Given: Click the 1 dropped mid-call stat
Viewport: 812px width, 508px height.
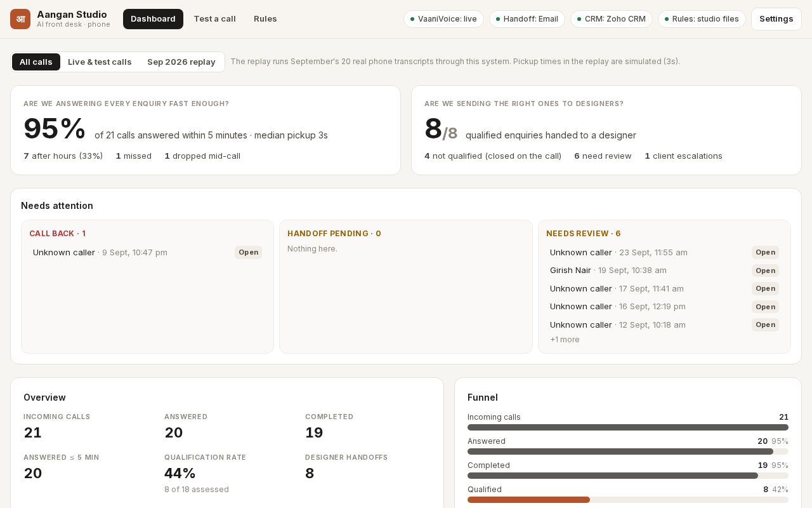Looking at the screenshot, I should [202, 156].
